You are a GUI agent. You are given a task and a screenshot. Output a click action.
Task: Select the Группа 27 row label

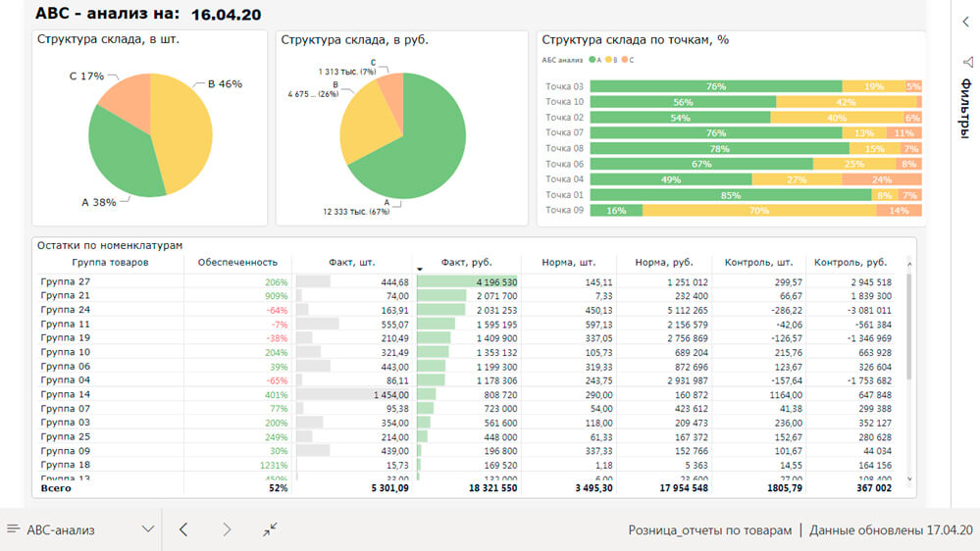coord(66,281)
